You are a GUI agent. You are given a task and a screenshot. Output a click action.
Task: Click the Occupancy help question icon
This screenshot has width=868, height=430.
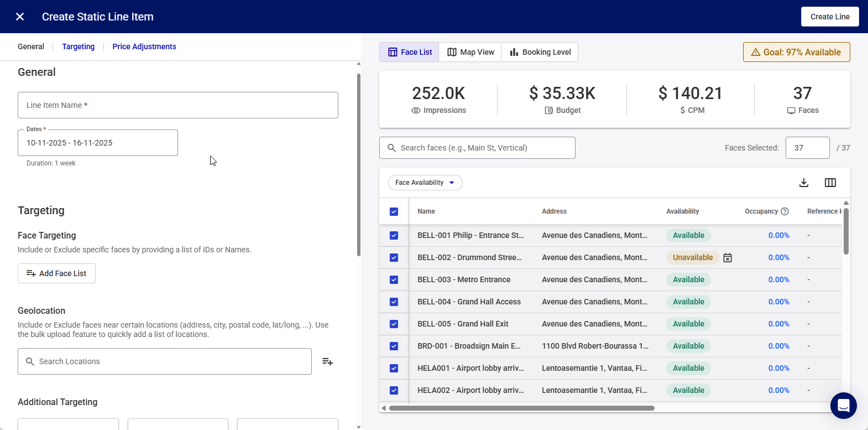pos(785,211)
